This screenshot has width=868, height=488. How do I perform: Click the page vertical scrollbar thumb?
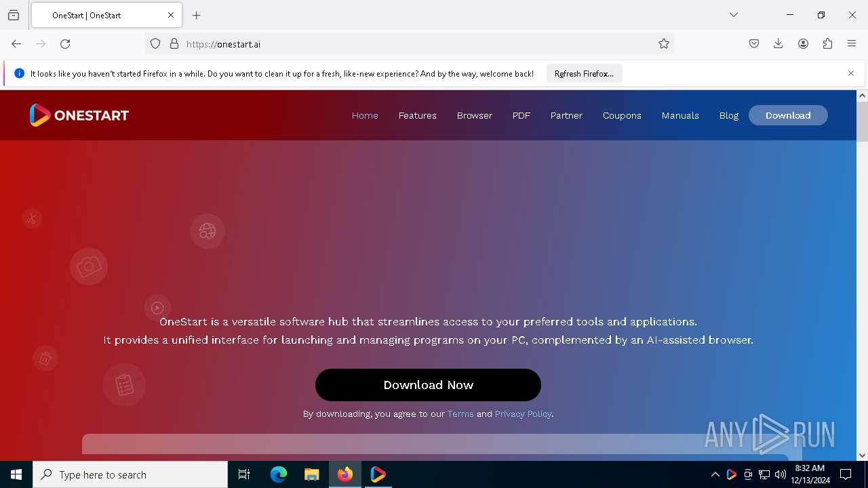point(862,122)
